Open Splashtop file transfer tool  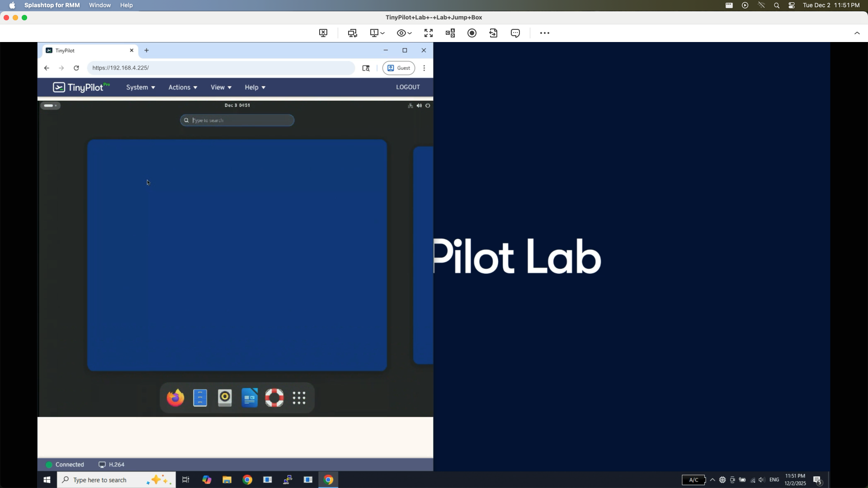click(x=494, y=33)
